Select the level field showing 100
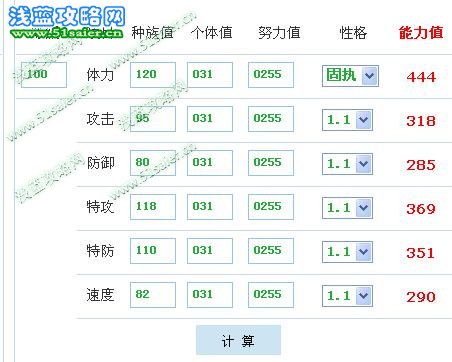The width and height of the screenshot is (452, 362). 44,75
